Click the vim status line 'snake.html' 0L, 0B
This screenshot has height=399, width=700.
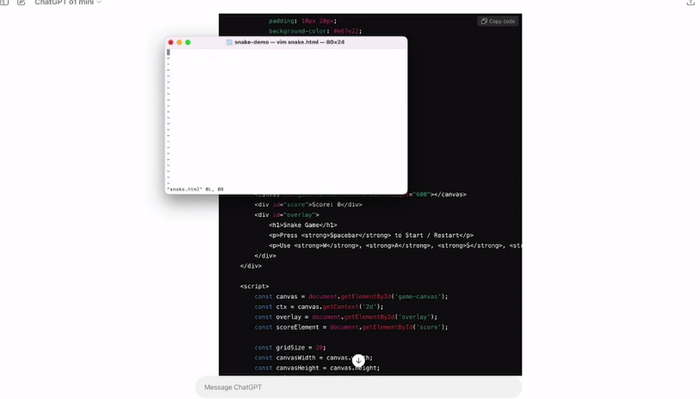coord(195,189)
